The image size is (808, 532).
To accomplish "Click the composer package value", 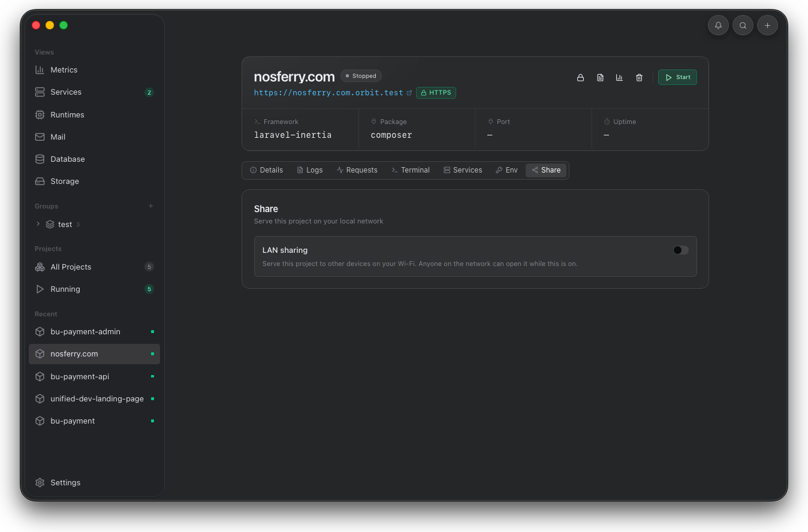I will pyautogui.click(x=391, y=135).
